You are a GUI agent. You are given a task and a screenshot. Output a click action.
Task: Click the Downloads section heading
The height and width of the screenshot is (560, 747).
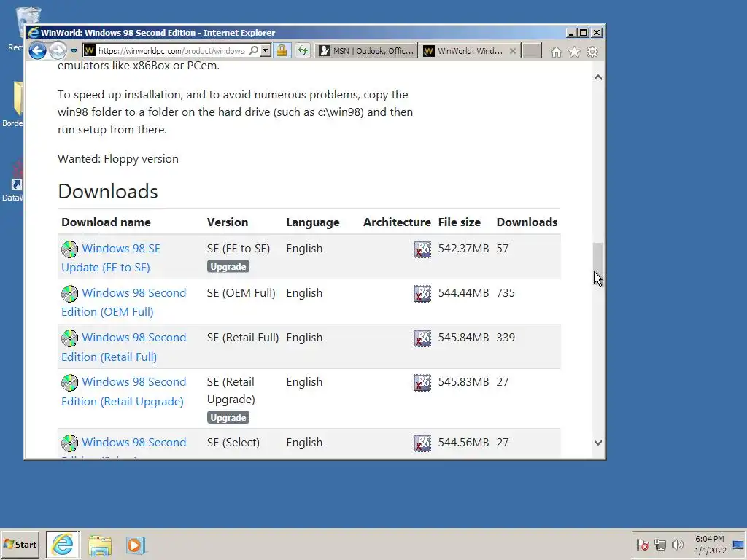[108, 192]
